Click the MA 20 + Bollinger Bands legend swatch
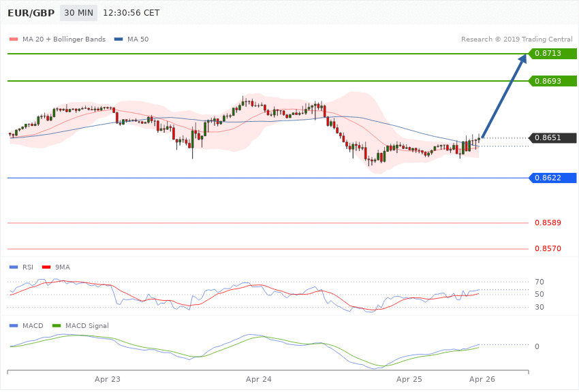Viewport: 579px width, 392px height. [14, 39]
